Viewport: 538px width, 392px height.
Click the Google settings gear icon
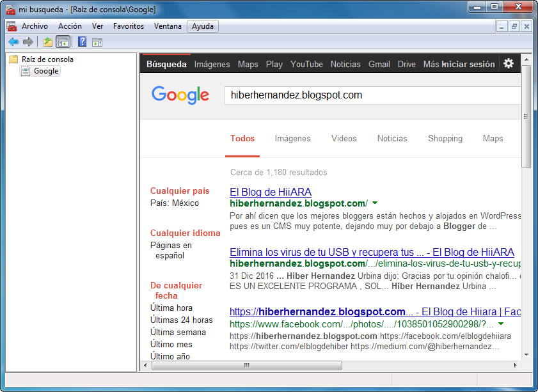click(508, 63)
